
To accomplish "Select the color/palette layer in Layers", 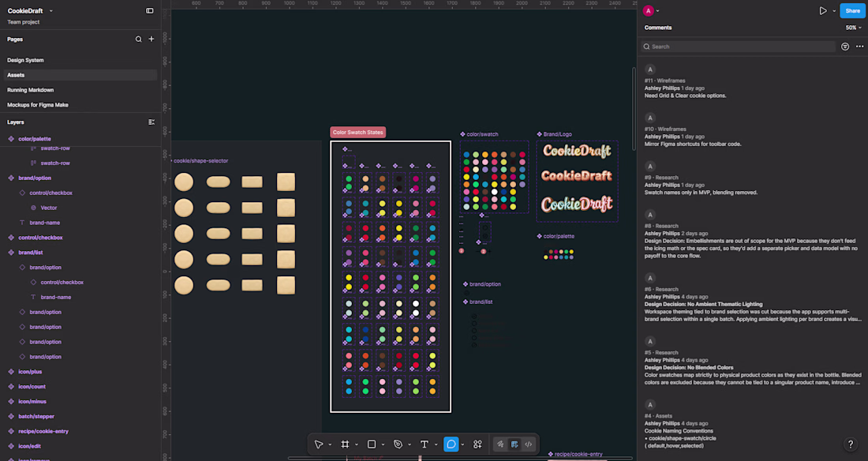I will (x=34, y=139).
